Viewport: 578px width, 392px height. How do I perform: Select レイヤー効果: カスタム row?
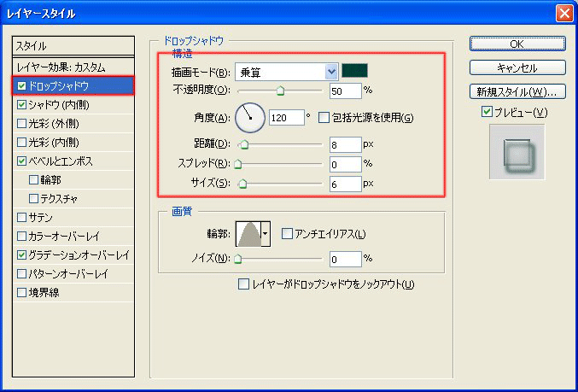click(x=73, y=67)
